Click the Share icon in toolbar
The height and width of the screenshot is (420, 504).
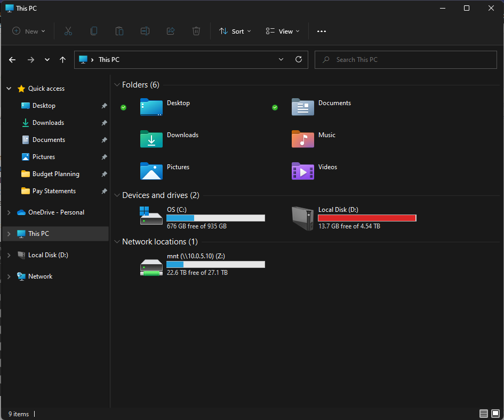click(171, 31)
